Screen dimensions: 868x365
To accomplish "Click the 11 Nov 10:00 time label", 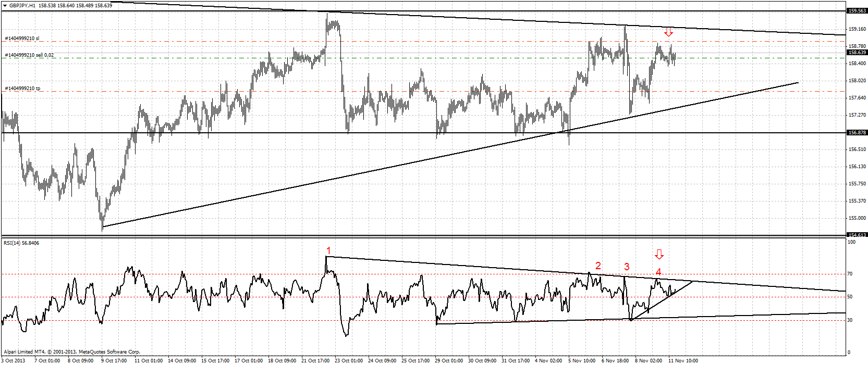I will (683, 361).
